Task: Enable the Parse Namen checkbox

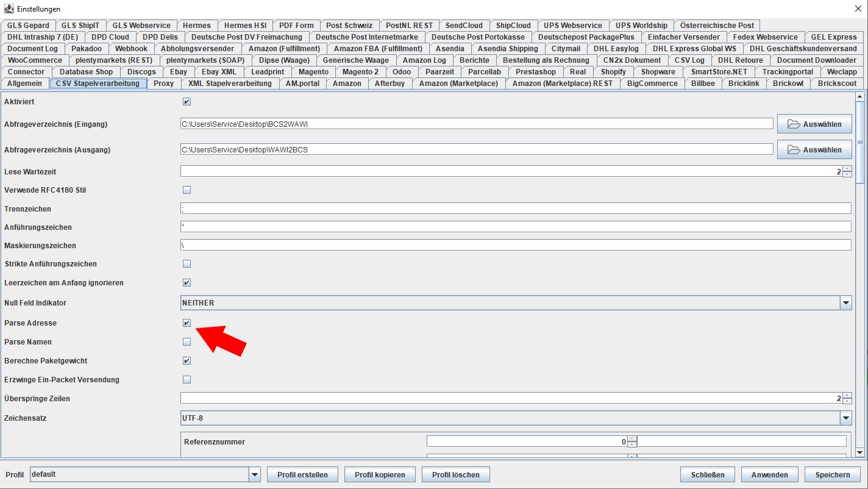Action: [187, 342]
